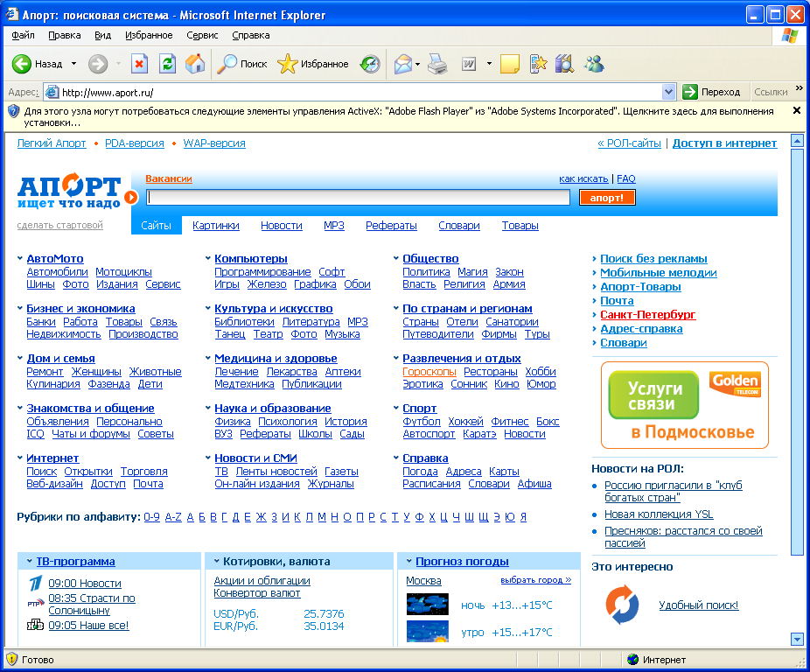Viewport: 810px width, 672px height.
Task: Click the Research books icon
Action: pyautogui.click(x=564, y=64)
